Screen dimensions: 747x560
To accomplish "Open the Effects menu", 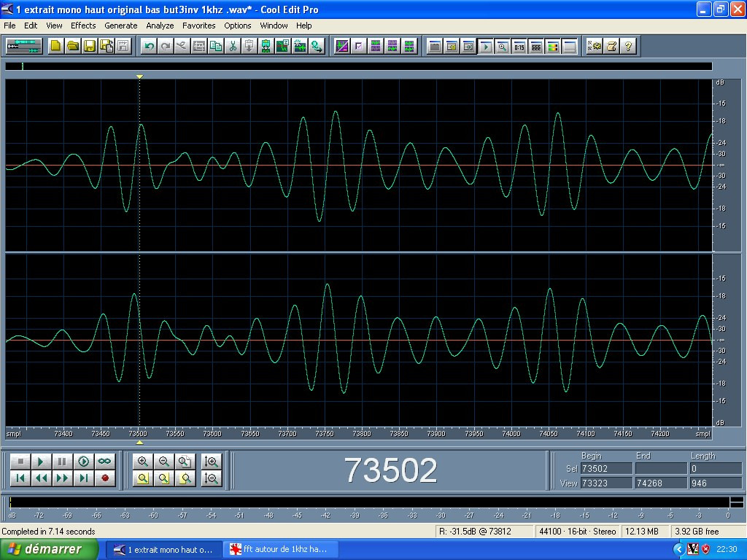I will [83, 26].
